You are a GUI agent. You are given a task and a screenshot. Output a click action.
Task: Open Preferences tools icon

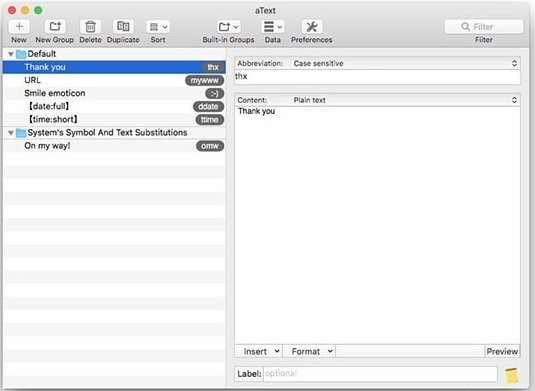pos(312,27)
